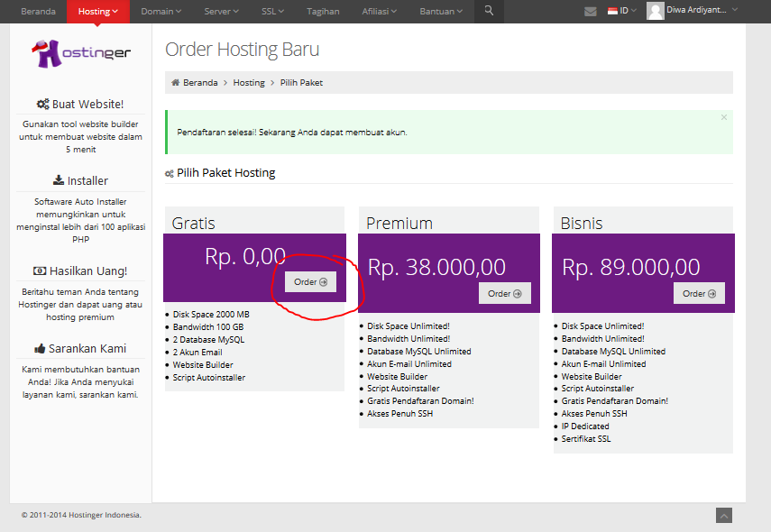
Task: Click the home icon in breadcrumb
Action: click(175, 82)
